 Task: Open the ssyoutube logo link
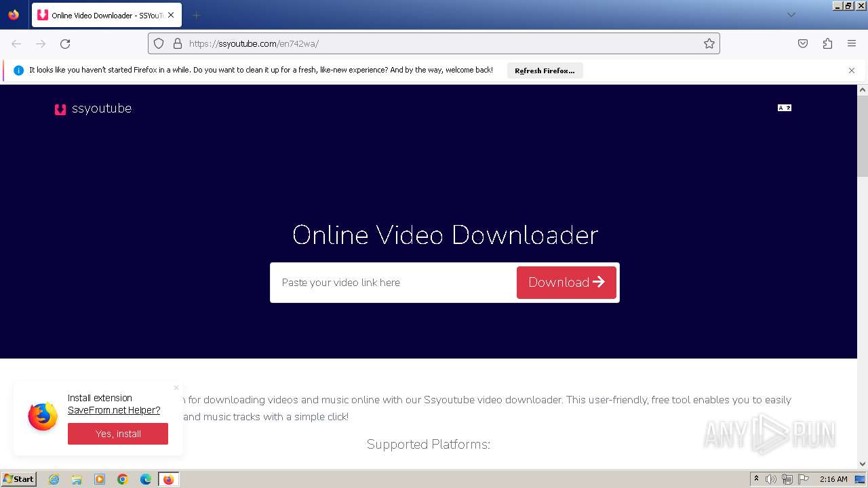tap(93, 108)
